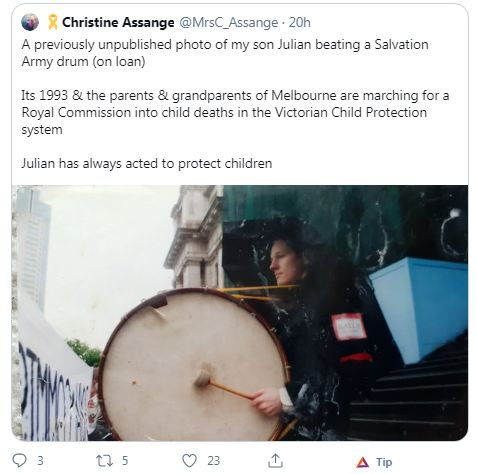This screenshot has height=474, width=477.
Task: Click the Brave triangle tip icon
Action: coord(363,462)
